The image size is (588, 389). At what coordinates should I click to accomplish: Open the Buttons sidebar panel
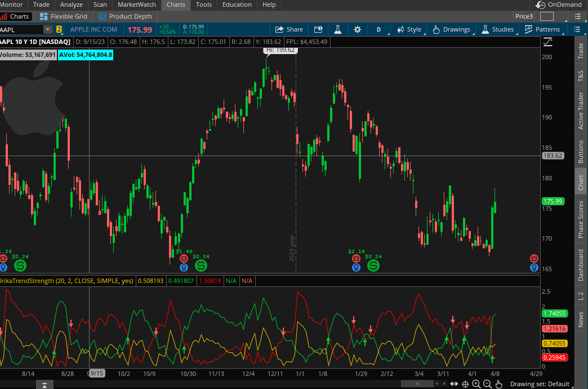click(x=581, y=152)
